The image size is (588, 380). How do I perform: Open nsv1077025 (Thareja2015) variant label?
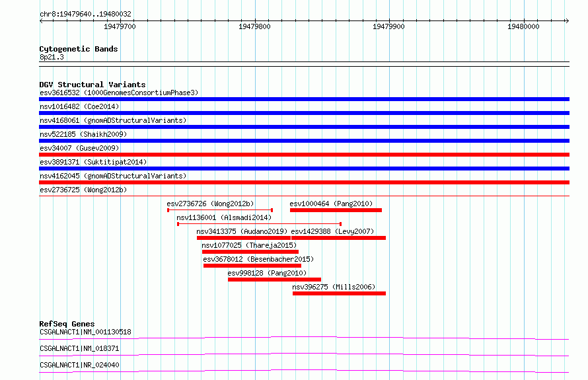click(249, 245)
